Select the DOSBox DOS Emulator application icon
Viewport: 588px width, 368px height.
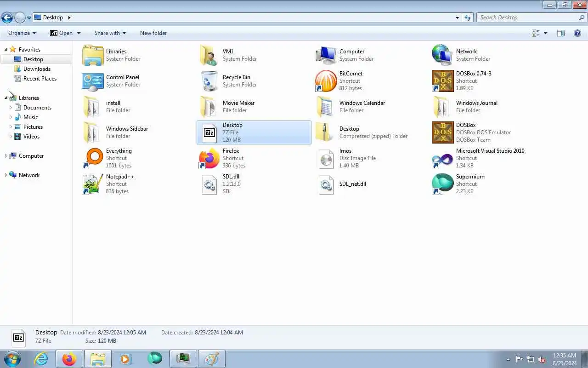(x=442, y=132)
